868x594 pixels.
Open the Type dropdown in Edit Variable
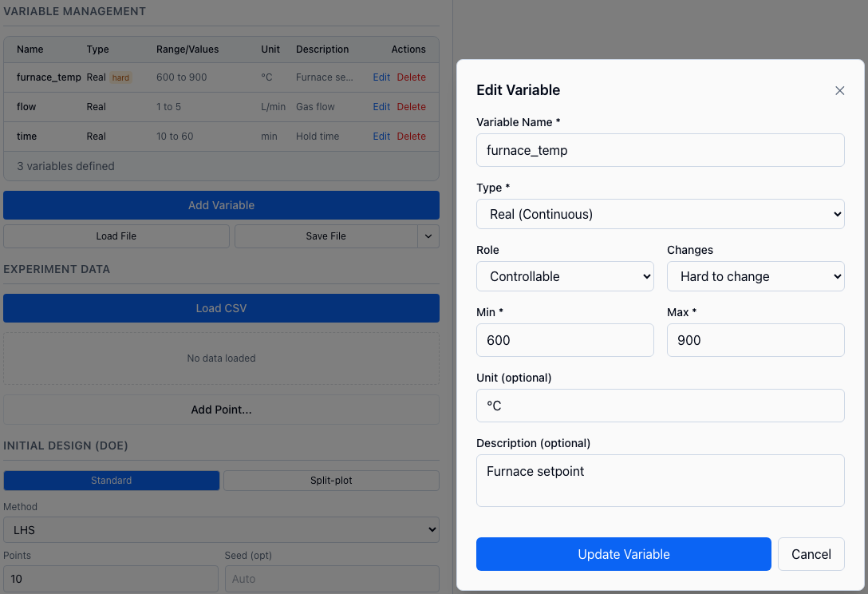(660, 214)
